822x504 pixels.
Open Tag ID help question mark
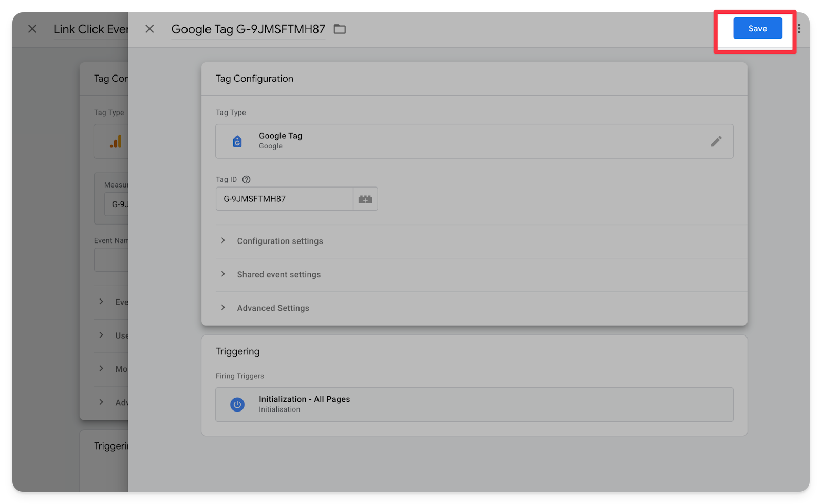(246, 180)
